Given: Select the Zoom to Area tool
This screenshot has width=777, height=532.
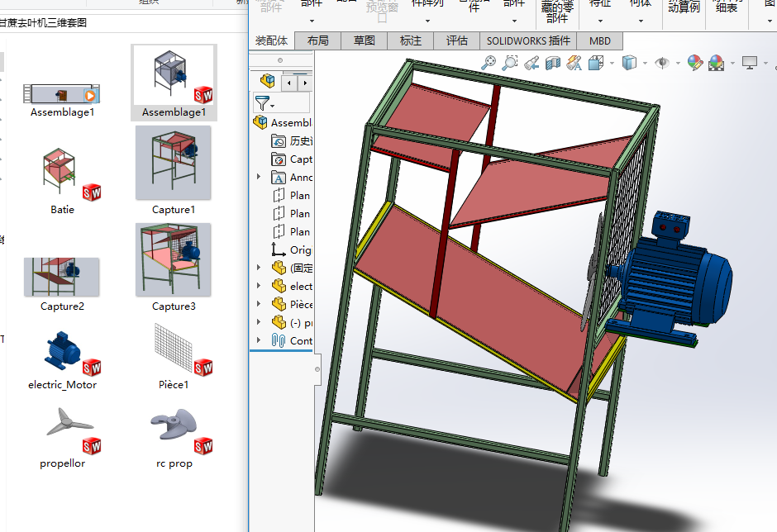Looking at the screenshot, I should pos(510,63).
